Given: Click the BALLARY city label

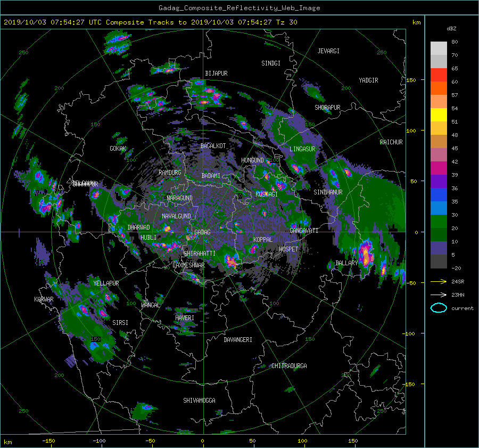Looking at the screenshot, I should (346, 263).
